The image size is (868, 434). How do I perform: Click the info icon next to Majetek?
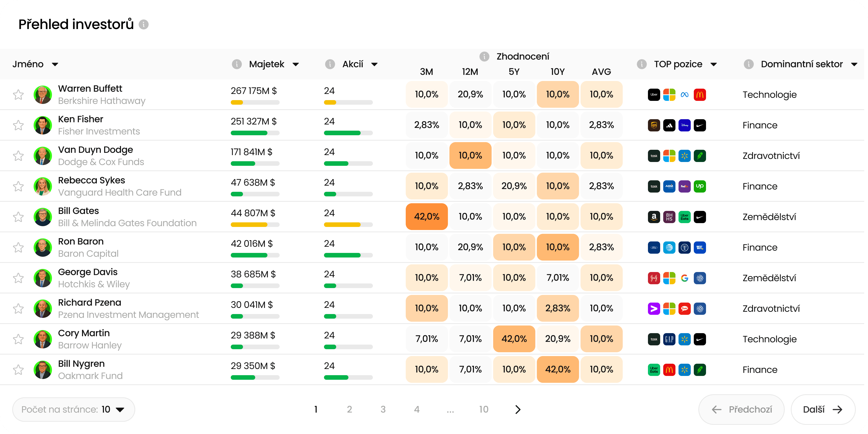click(237, 64)
